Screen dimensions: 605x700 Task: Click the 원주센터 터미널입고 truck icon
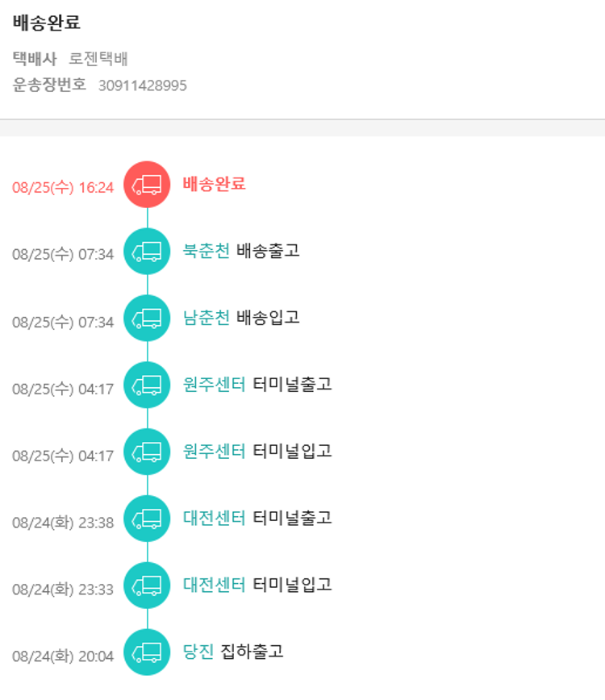coord(147,452)
